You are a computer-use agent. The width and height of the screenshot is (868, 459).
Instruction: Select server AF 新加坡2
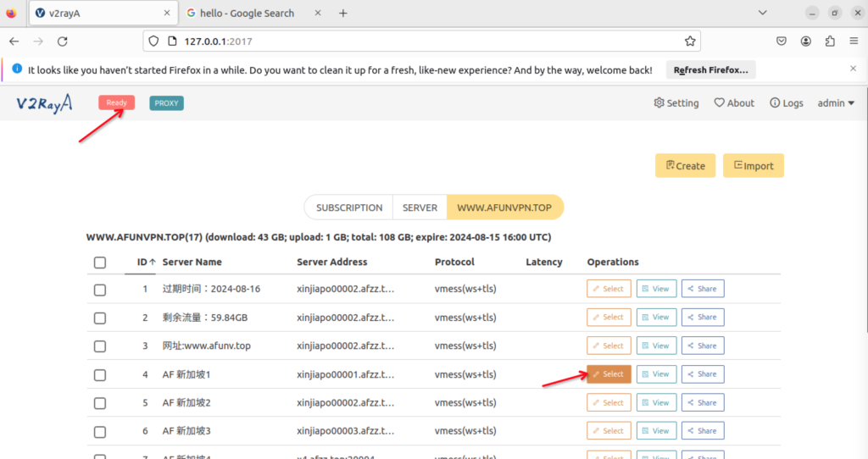pos(609,402)
